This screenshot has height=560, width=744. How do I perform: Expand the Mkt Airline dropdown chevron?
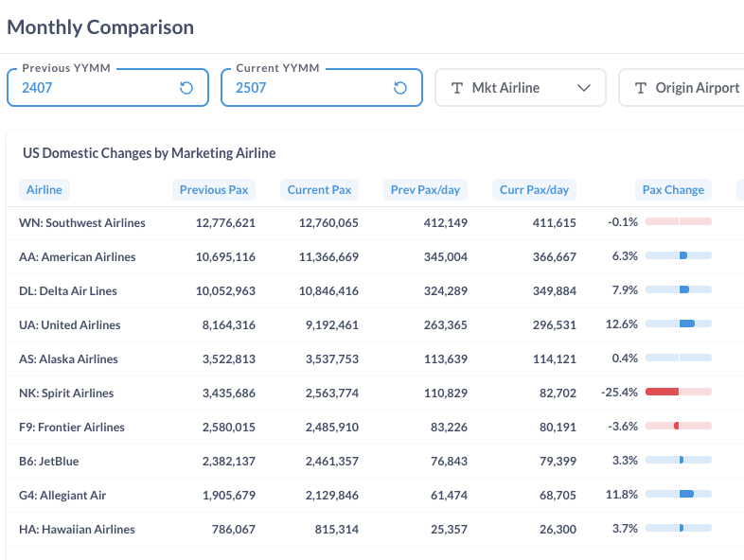584,88
